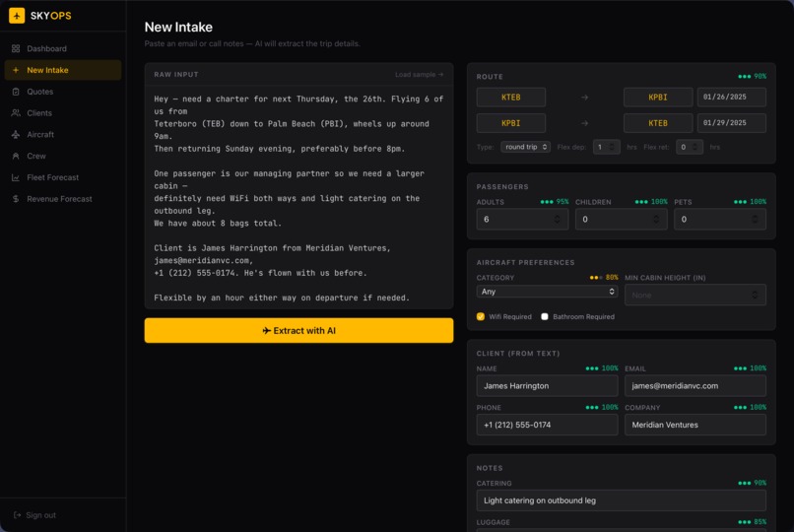Image resolution: width=794 pixels, height=532 pixels.
Task: Click the Catering 90% confidence indicator
Action: tap(752, 483)
